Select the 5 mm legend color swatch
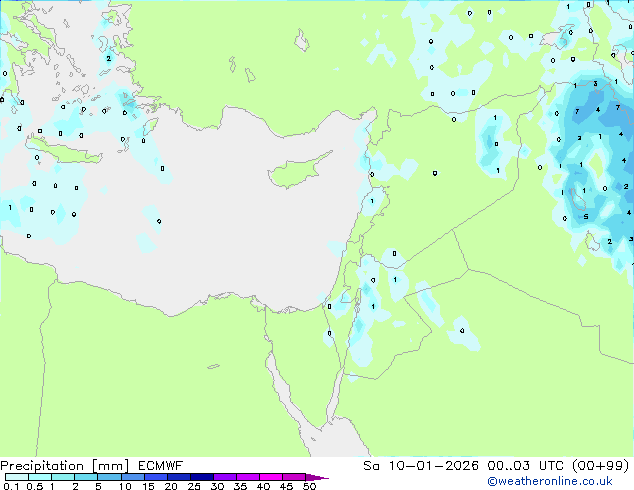This screenshot has width=634, height=490. pos(109,477)
